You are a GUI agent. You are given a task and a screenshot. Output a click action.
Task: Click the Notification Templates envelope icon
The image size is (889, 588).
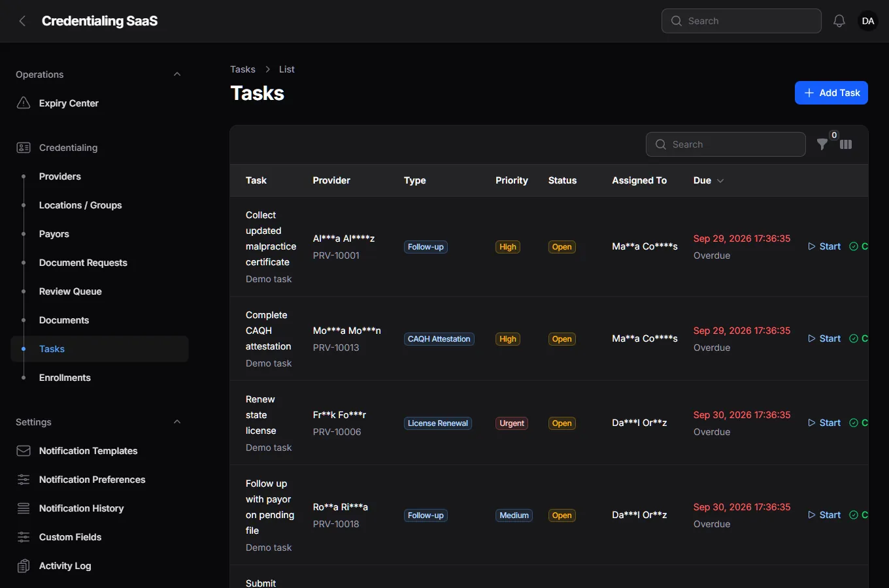coord(24,451)
